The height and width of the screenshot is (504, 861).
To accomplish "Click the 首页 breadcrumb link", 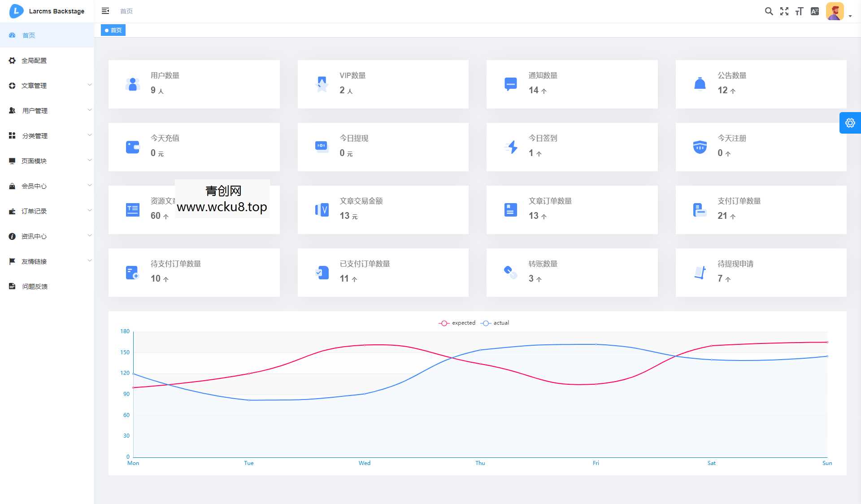I will click(x=126, y=11).
